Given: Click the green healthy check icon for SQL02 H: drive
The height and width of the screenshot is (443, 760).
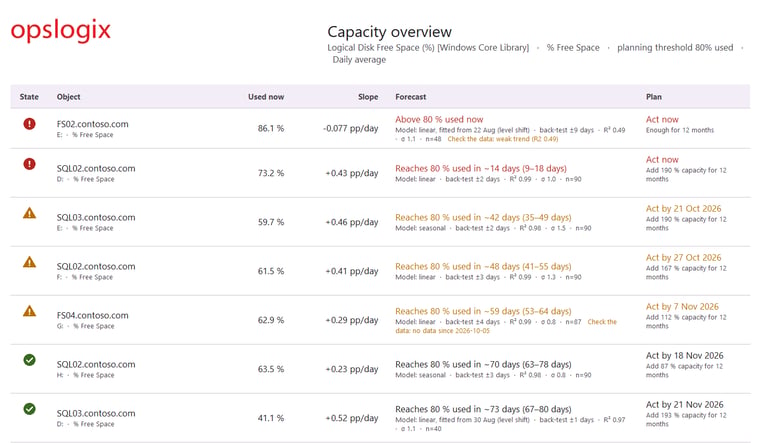Looking at the screenshot, I should coord(30,360).
